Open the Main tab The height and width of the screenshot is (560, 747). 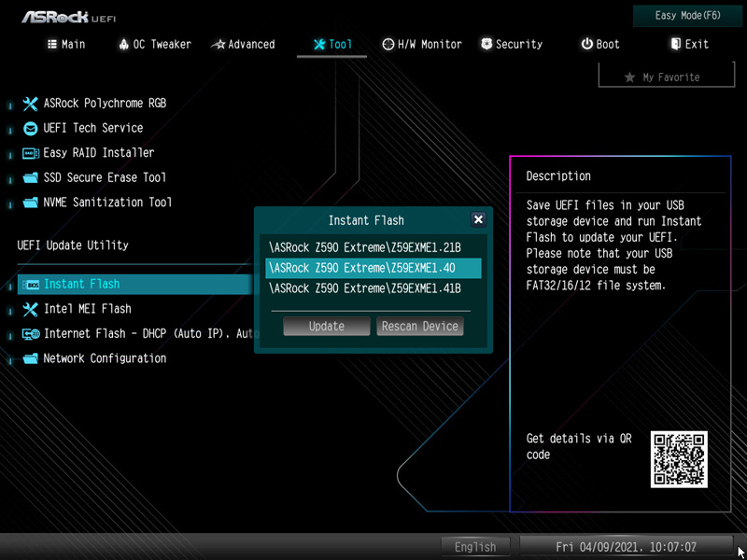pos(66,44)
